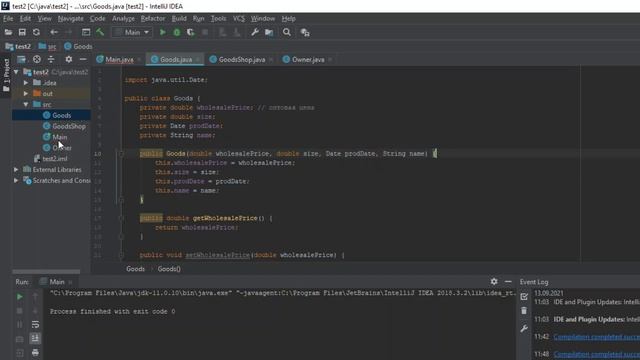Open Search Everywhere magnifier icon
The image size is (640, 360).
click(287, 32)
